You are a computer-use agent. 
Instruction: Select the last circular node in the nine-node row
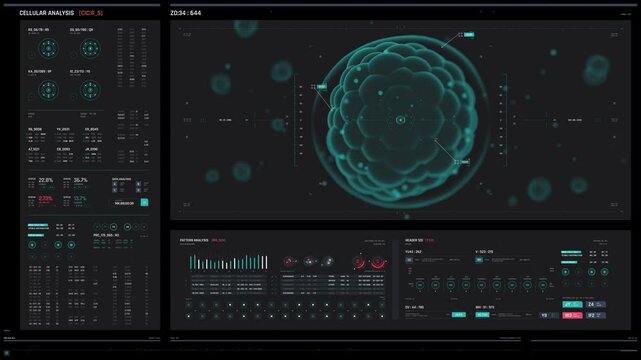tap(543, 285)
